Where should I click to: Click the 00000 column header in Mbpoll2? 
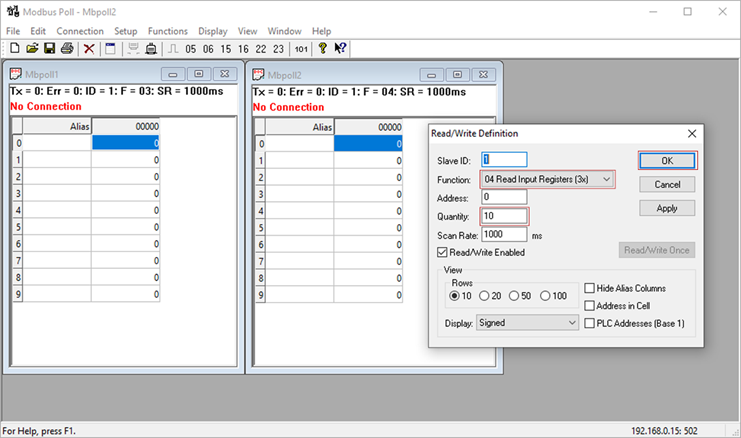(x=368, y=127)
